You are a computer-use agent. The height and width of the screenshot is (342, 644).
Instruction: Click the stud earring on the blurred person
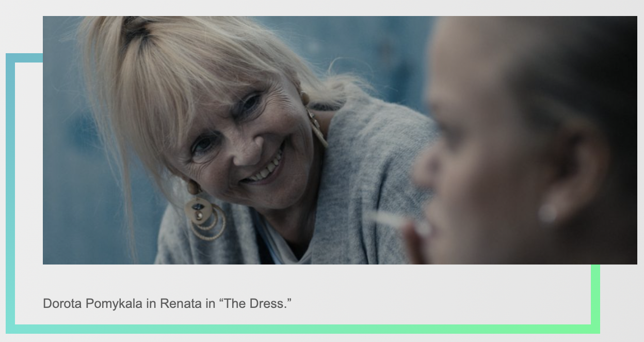(548, 212)
